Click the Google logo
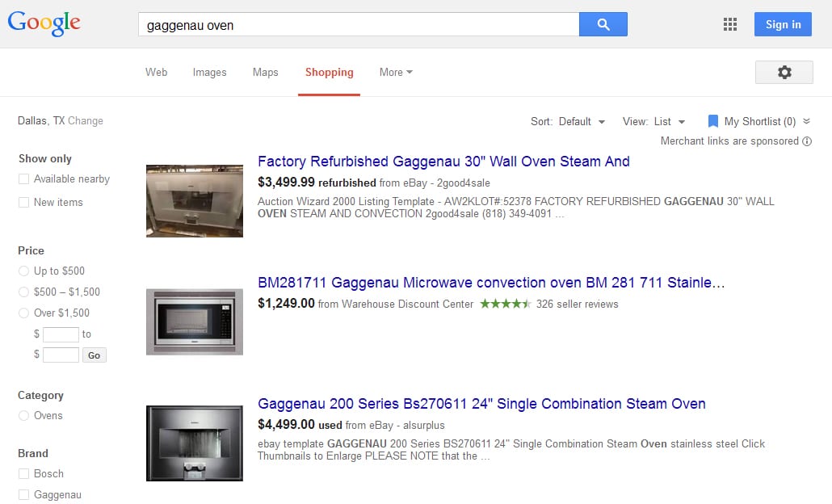The width and height of the screenshot is (832, 504). pyautogui.click(x=43, y=23)
